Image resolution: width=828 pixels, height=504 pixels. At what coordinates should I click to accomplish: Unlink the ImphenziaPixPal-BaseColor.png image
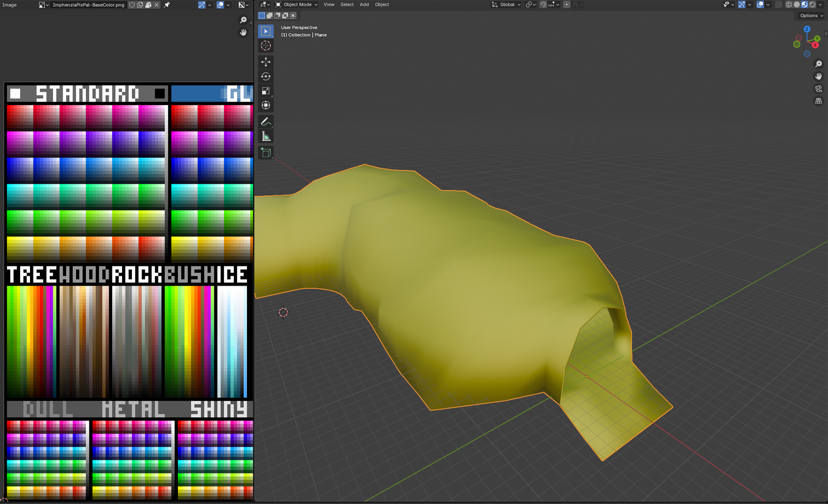coord(157,5)
